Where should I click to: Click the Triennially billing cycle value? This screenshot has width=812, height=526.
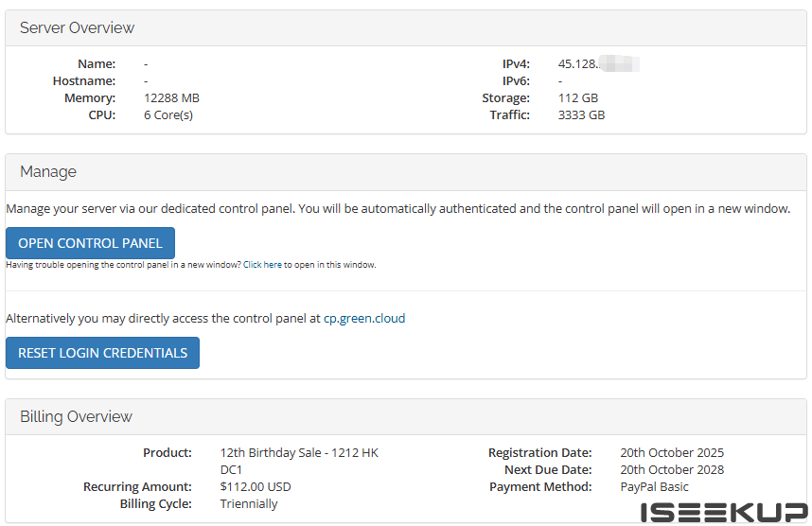[x=249, y=504]
